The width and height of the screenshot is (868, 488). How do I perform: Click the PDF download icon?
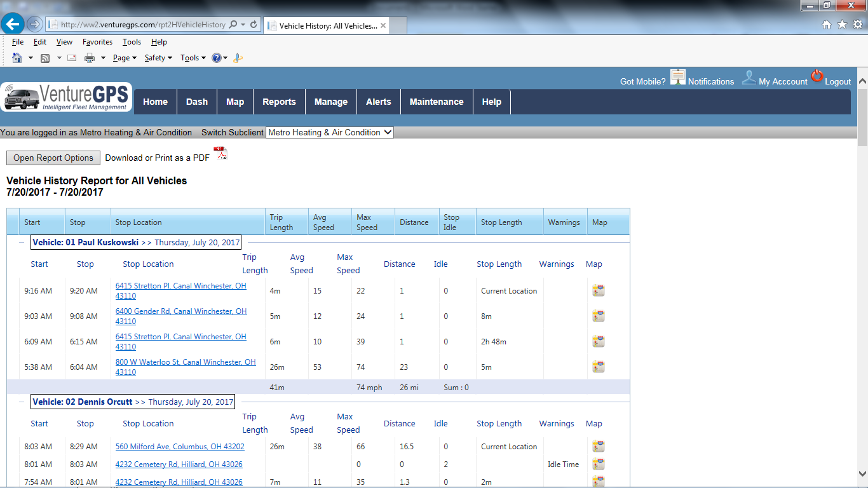(220, 153)
